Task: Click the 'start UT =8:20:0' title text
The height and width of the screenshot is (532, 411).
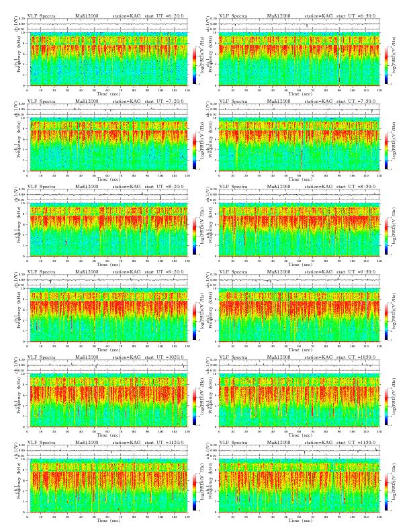Action: pyautogui.click(x=165, y=187)
